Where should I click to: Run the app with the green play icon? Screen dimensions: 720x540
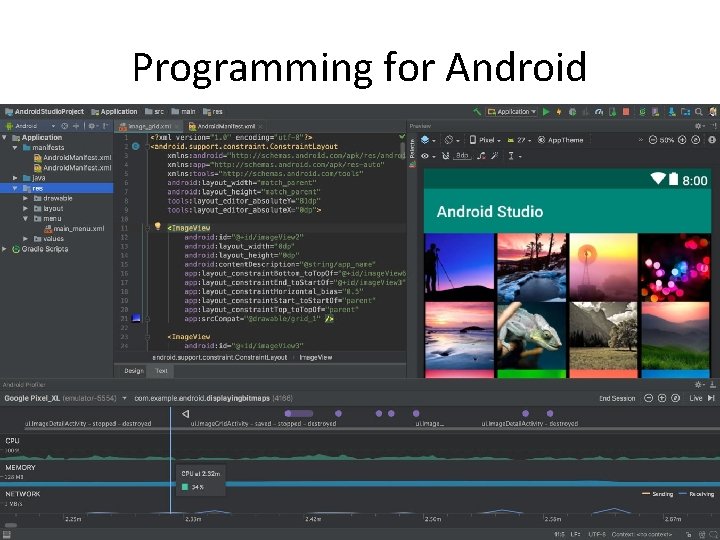point(546,112)
